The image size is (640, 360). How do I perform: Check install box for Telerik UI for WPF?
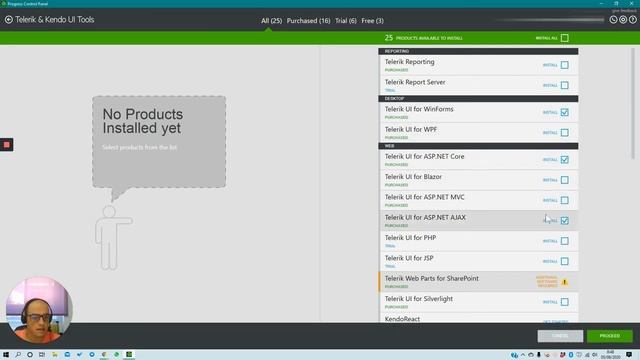[x=564, y=133]
